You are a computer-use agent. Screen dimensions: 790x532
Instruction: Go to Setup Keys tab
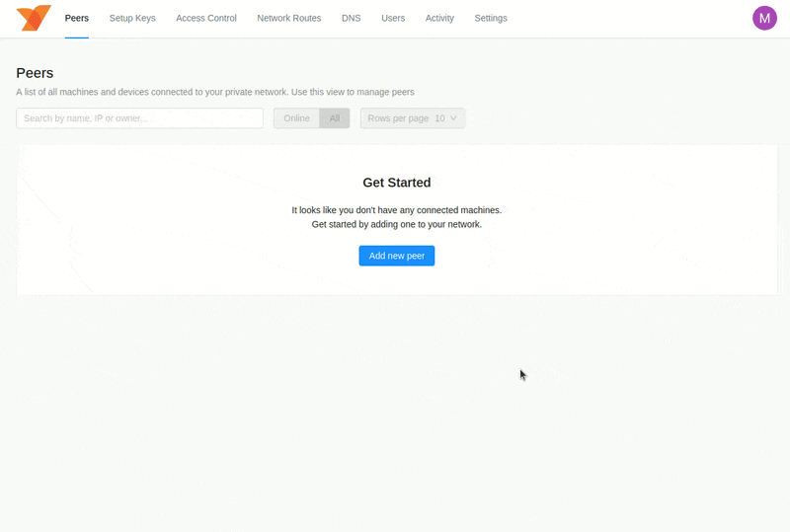[132, 18]
